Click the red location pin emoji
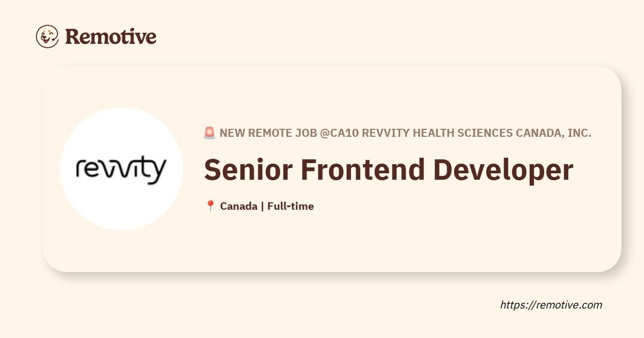 coord(210,206)
